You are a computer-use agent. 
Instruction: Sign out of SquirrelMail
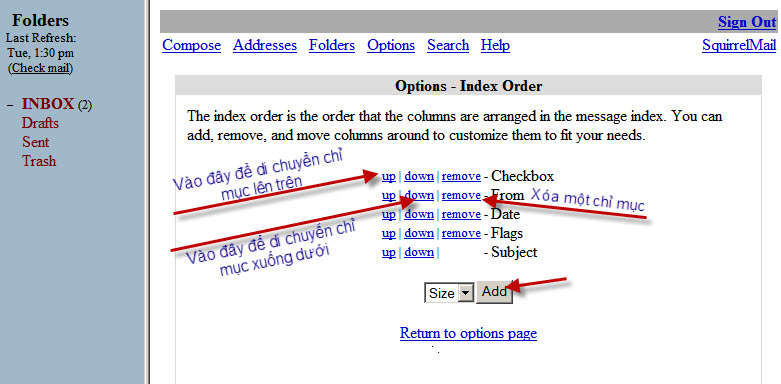click(747, 22)
